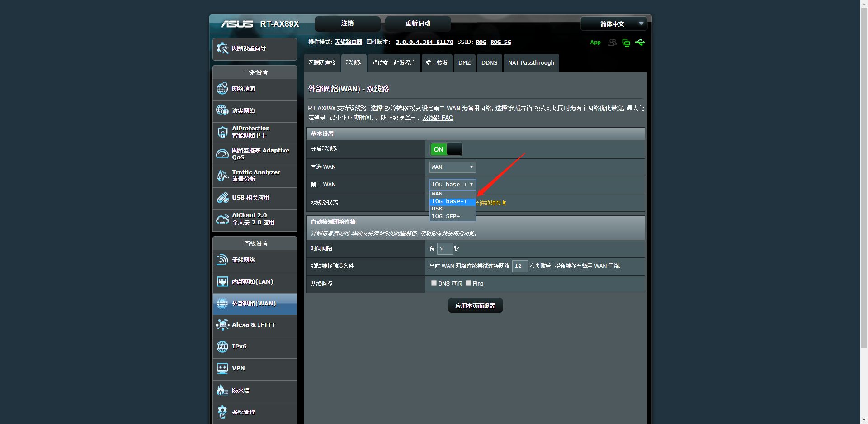Open Alexa & IFTTT icon
This screenshot has height=424, width=868.
click(x=222, y=324)
